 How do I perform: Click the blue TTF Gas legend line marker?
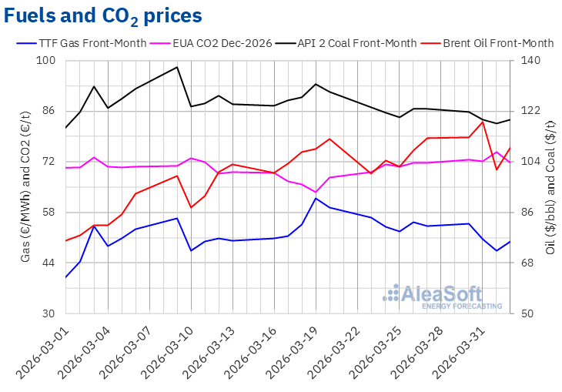(x=25, y=43)
